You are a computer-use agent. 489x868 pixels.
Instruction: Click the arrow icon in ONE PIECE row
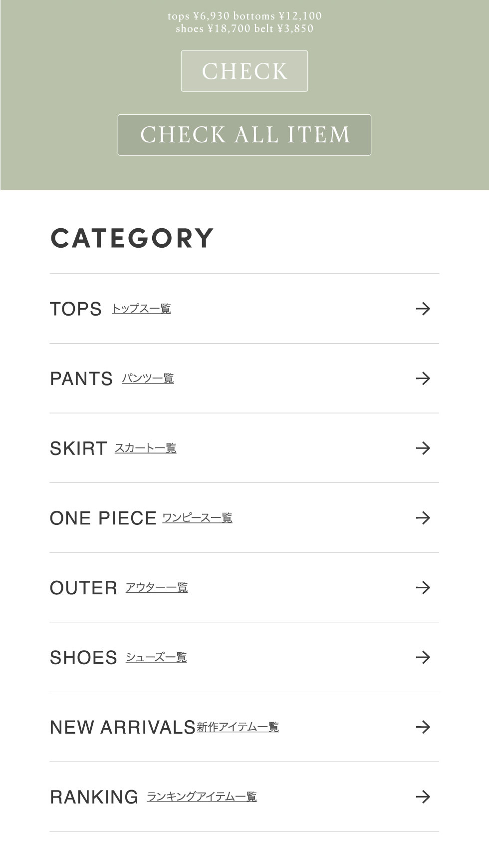click(423, 518)
